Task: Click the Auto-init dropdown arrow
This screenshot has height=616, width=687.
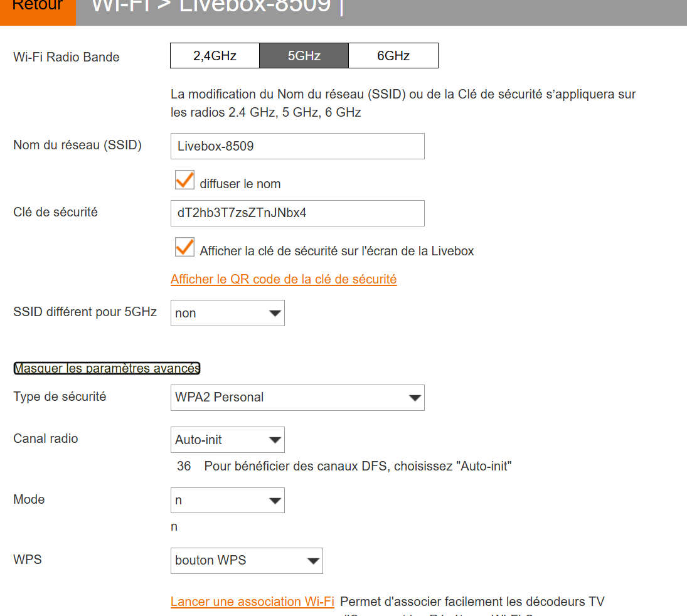Action: click(275, 440)
